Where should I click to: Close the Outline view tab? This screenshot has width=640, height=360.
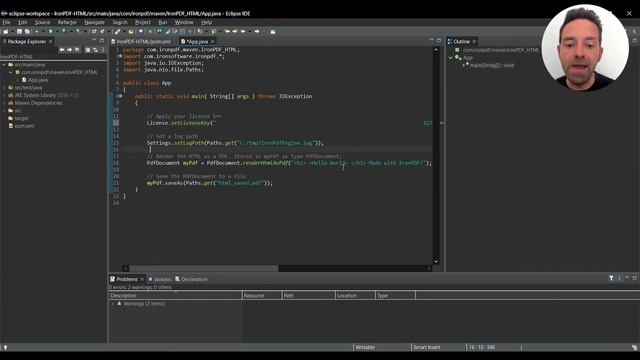(x=474, y=42)
